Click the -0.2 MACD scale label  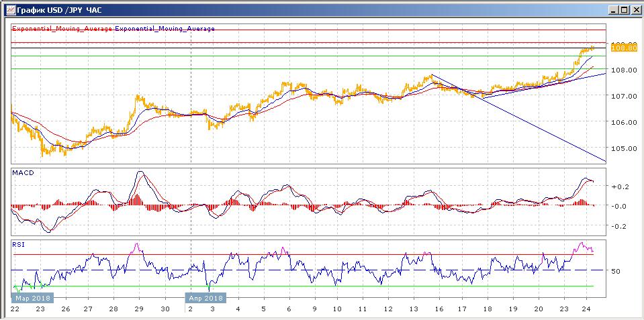[x=618, y=226]
